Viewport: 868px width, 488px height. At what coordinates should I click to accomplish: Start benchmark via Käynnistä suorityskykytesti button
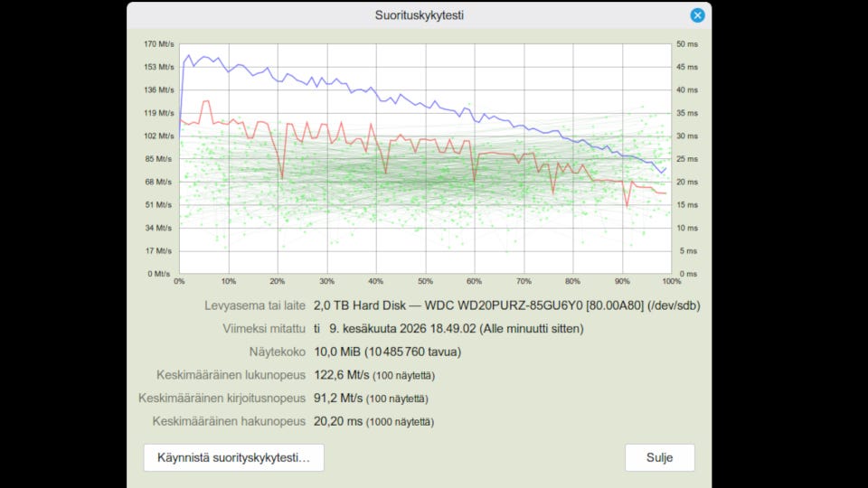(x=233, y=457)
